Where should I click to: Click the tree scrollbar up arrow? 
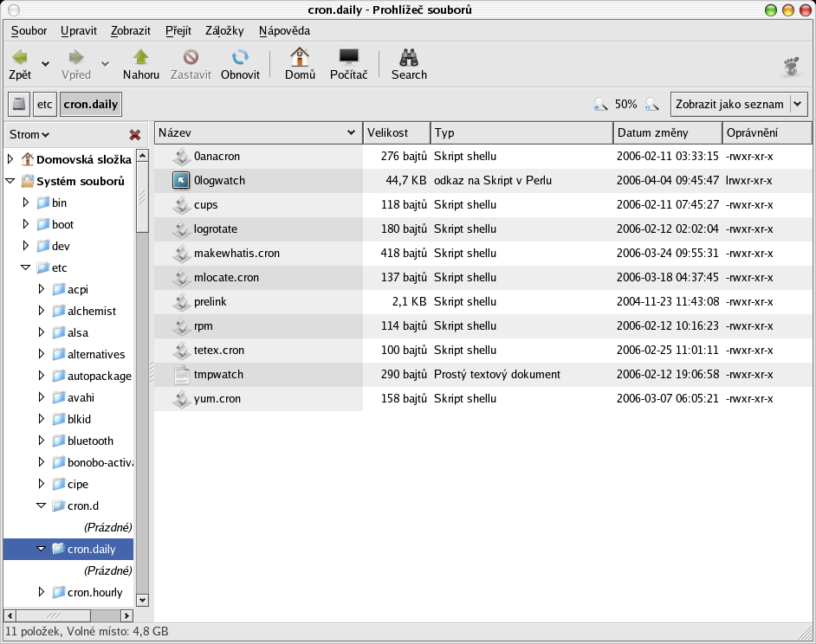[143, 155]
